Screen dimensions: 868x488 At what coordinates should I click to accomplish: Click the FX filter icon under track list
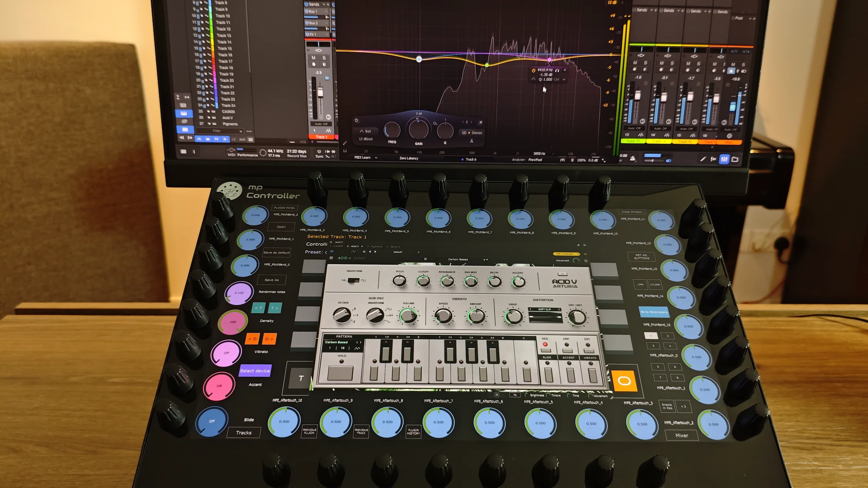(216, 139)
